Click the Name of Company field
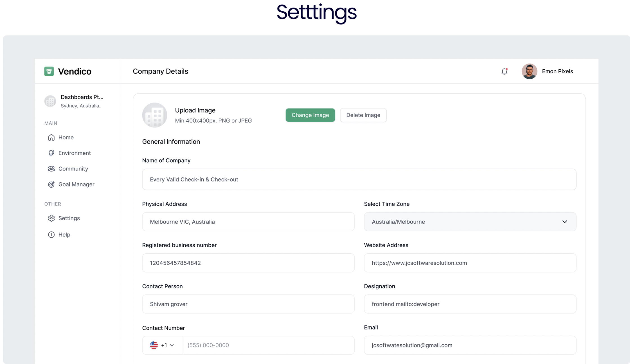 [x=359, y=179]
